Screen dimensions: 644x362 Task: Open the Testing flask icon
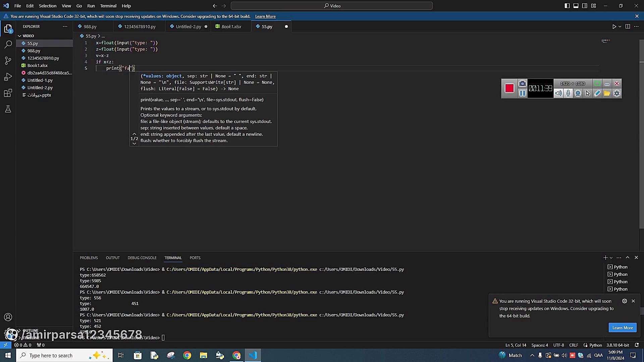(8, 109)
